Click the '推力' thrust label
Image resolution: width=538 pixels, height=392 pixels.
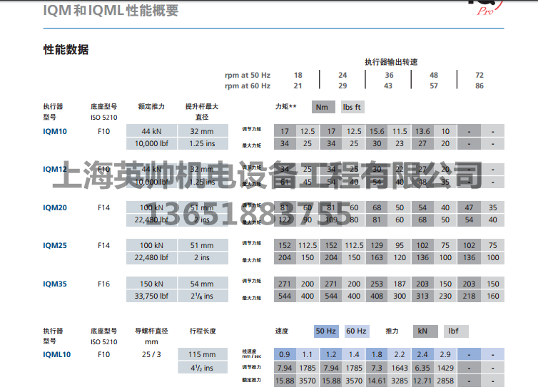pos(392,331)
